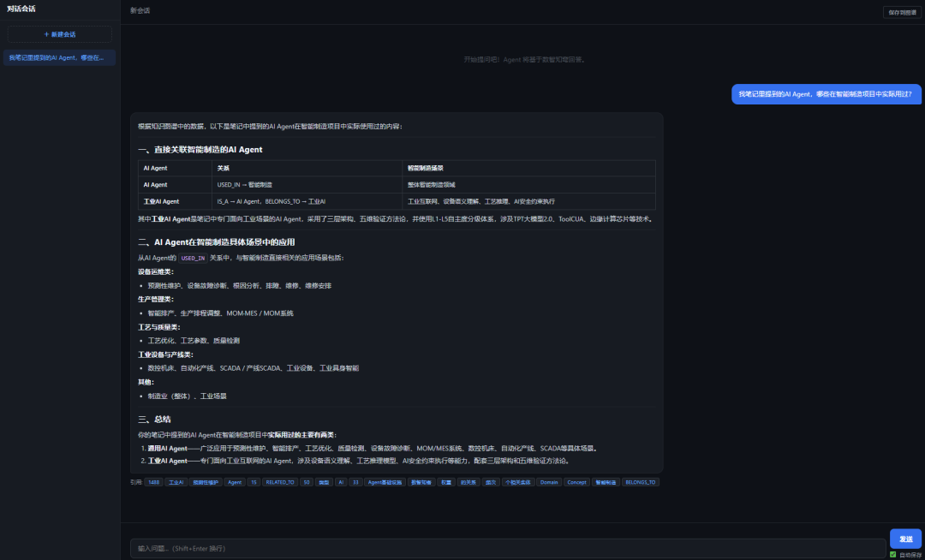Click the 15 citation tag

pyautogui.click(x=254, y=482)
